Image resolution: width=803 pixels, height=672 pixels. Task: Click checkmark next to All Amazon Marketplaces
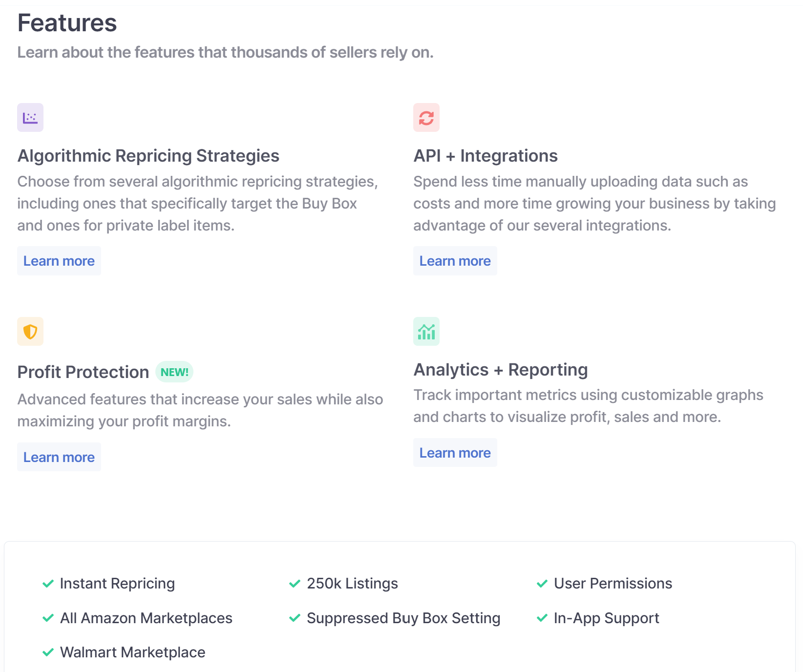(x=48, y=618)
